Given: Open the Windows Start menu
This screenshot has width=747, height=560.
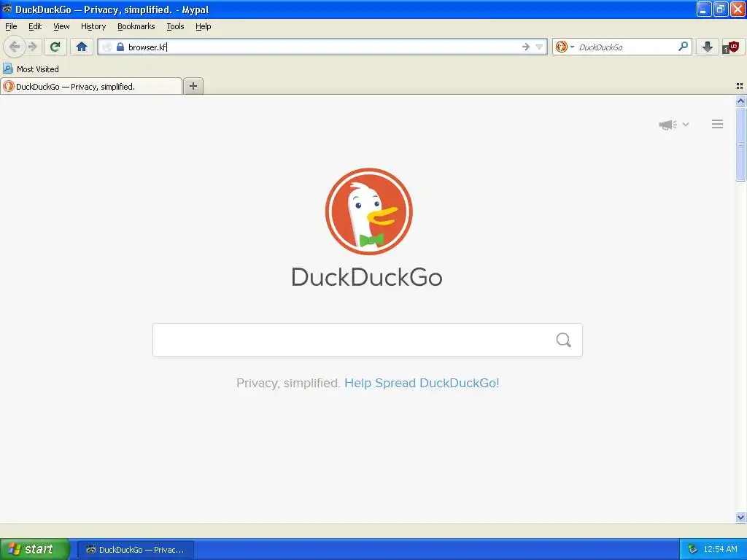Looking at the screenshot, I should pos(35,549).
